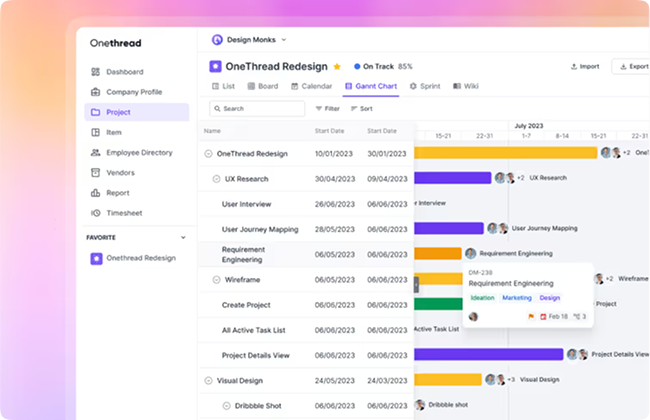
Task: Click the Import button
Action: pyautogui.click(x=585, y=66)
